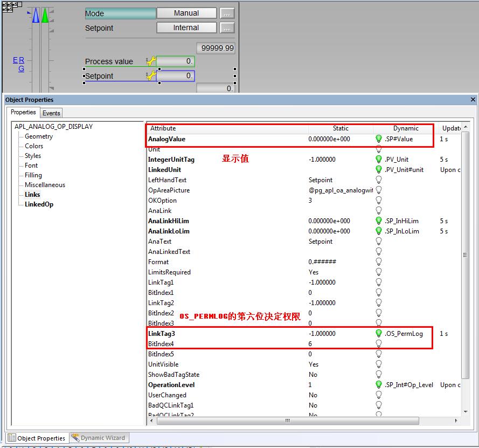Click the ShowBadTagState white bulb icon
The width and height of the screenshot is (479, 448).
(378, 374)
